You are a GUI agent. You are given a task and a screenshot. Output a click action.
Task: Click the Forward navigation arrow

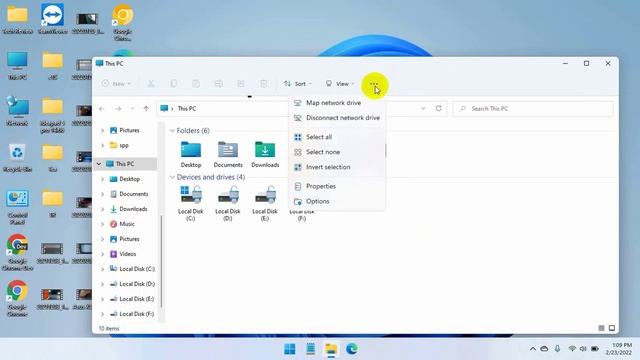118,109
